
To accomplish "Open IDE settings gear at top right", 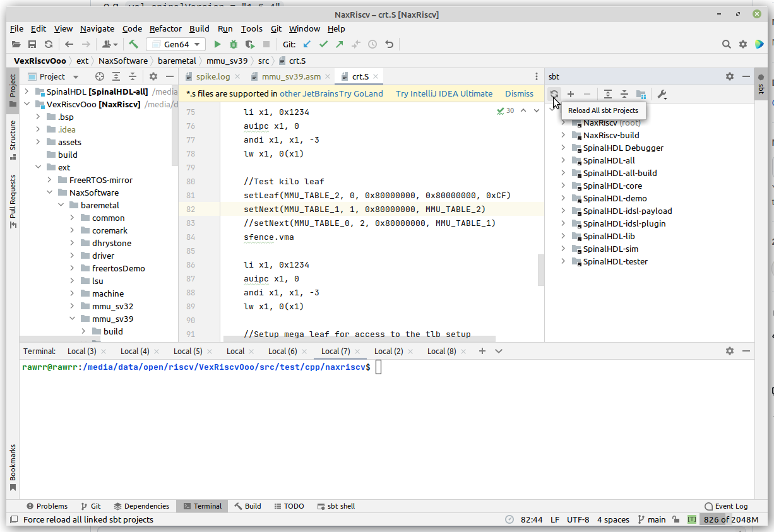I will [743, 44].
